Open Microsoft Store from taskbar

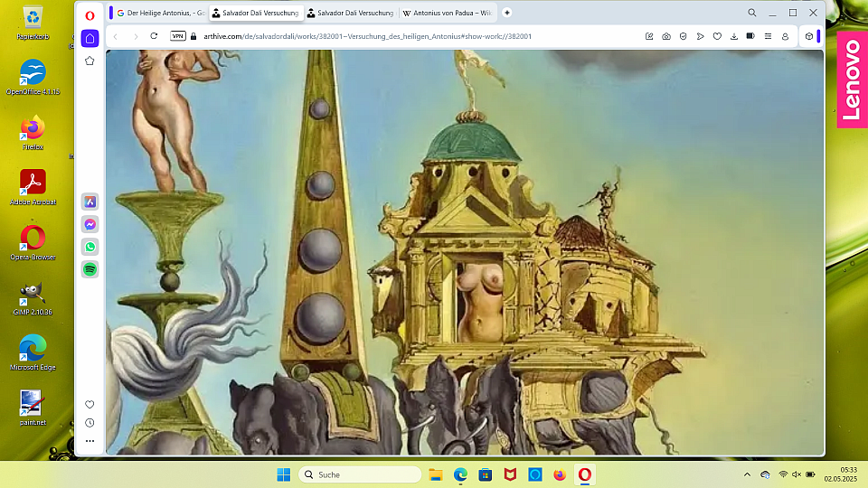tap(486, 474)
